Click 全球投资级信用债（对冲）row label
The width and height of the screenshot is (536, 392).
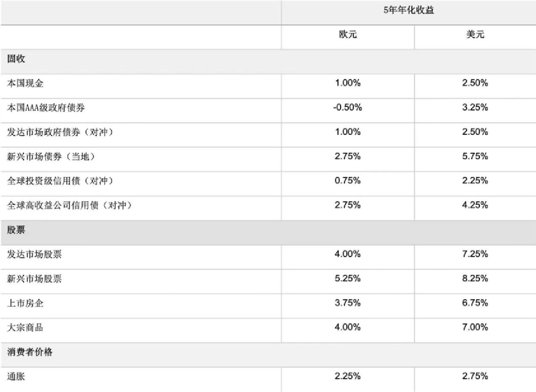point(60,181)
